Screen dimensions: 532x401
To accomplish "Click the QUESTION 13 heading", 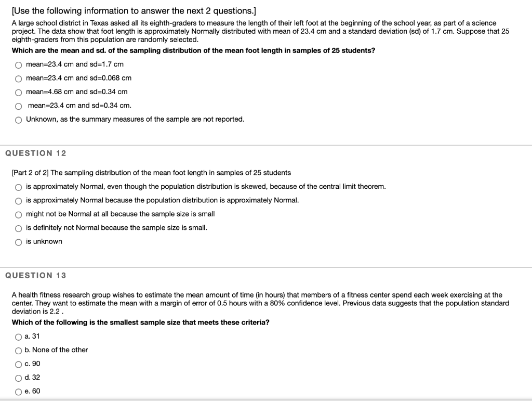I will (x=35, y=276).
